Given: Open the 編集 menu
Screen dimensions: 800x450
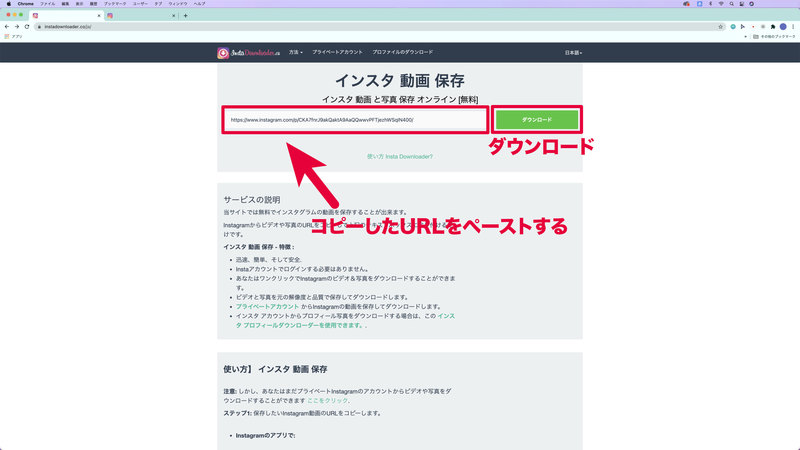Looking at the screenshot, I should click(65, 4).
